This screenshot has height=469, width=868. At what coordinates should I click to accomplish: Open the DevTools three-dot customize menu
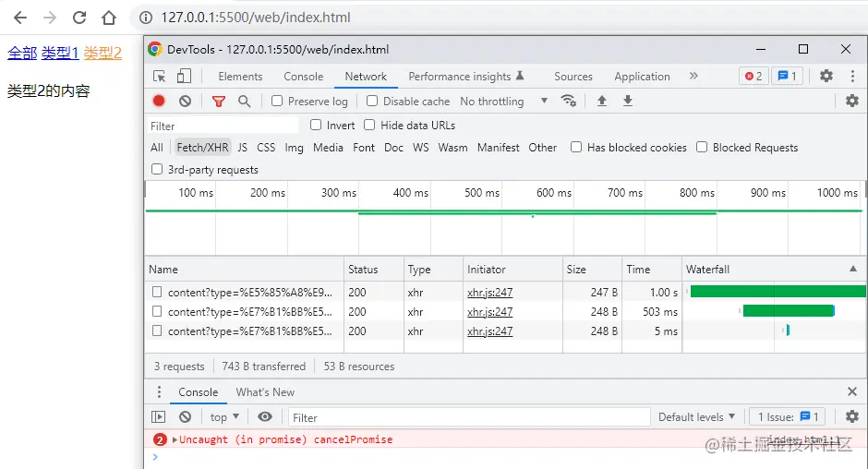852,76
